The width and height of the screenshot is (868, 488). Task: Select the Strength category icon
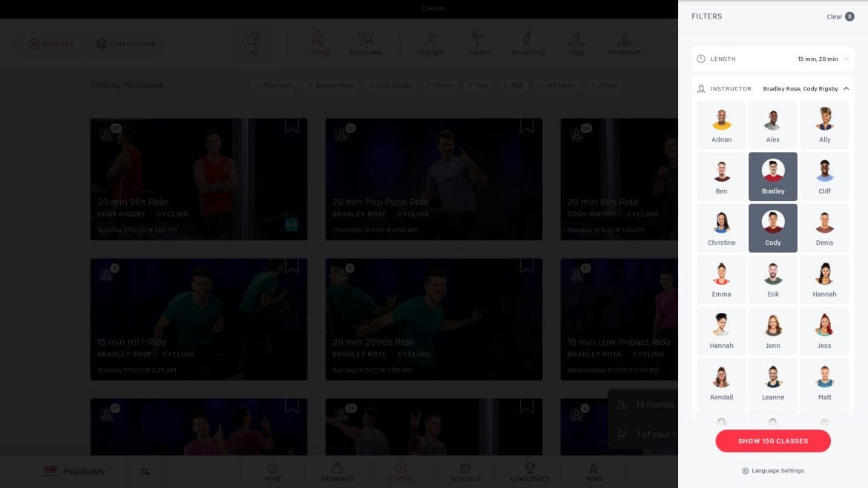pyautogui.click(x=430, y=39)
